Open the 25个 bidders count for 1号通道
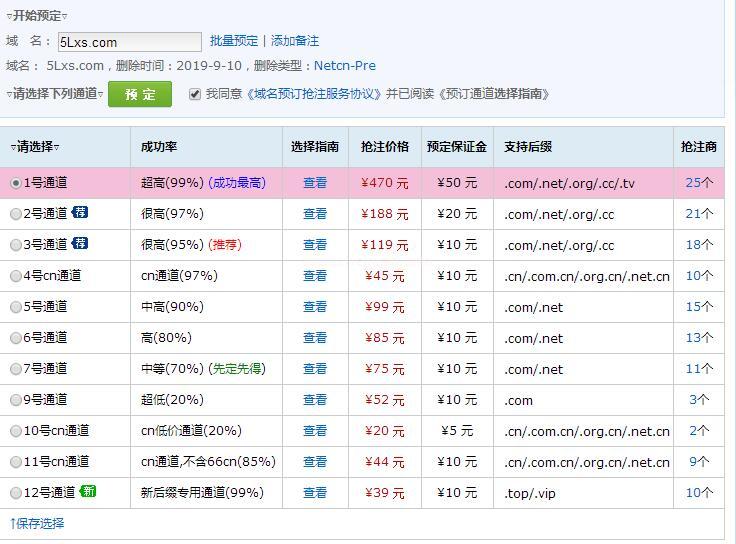Screen dimensions: 736x544 pyautogui.click(x=699, y=183)
